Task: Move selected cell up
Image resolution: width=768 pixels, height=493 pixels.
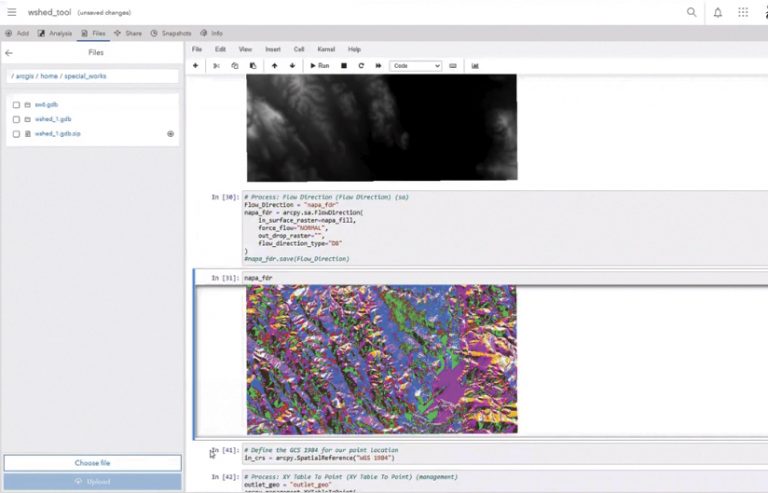Action: (274, 66)
